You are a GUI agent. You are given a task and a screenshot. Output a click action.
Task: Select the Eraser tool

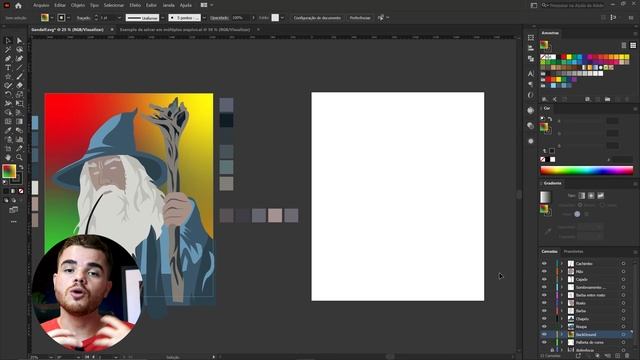click(x=19, y=85)
